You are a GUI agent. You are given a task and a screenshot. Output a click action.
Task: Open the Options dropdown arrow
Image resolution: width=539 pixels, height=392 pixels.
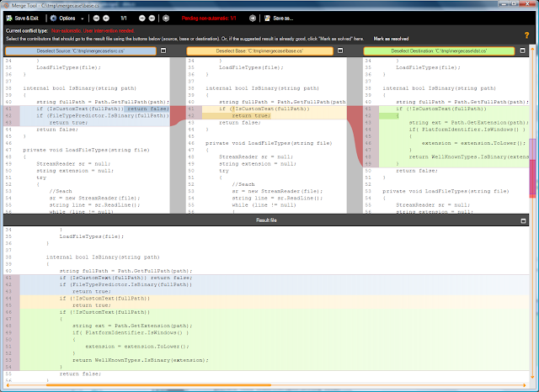point(83,17)
